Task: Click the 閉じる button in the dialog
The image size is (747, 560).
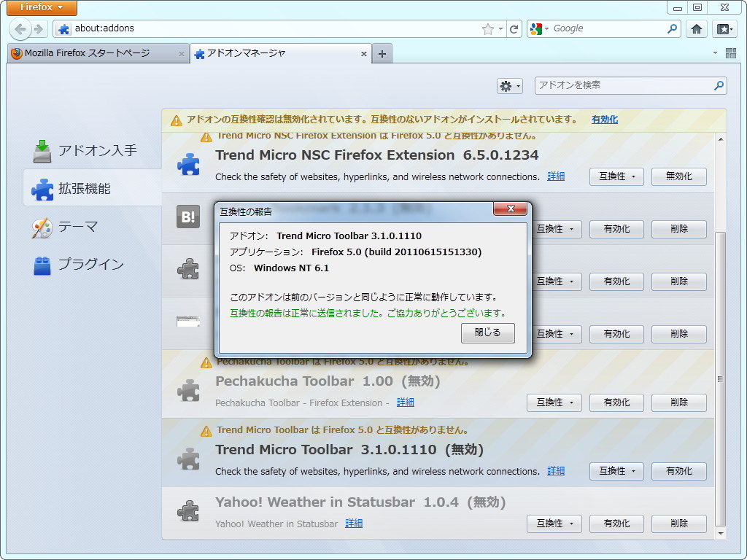Action: [488, 332]
